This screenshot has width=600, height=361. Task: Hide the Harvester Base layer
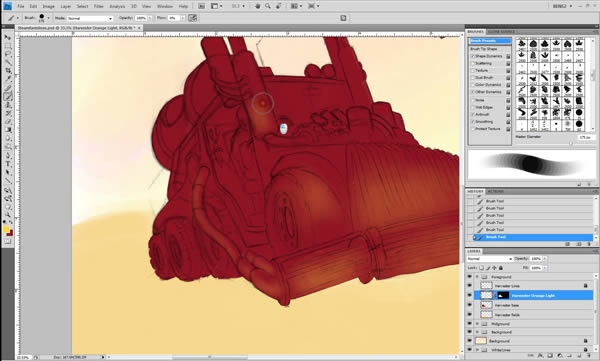pos(470,305)
